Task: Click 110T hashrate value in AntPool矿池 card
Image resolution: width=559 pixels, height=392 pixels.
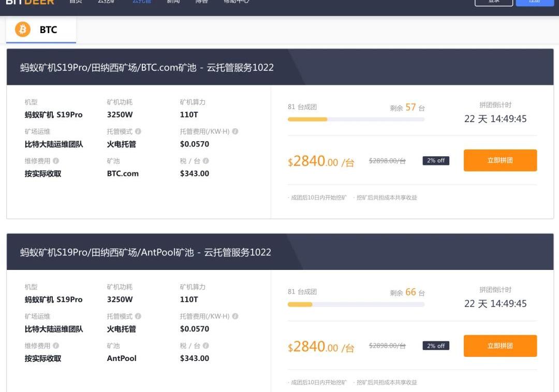Action: [189, 299]
